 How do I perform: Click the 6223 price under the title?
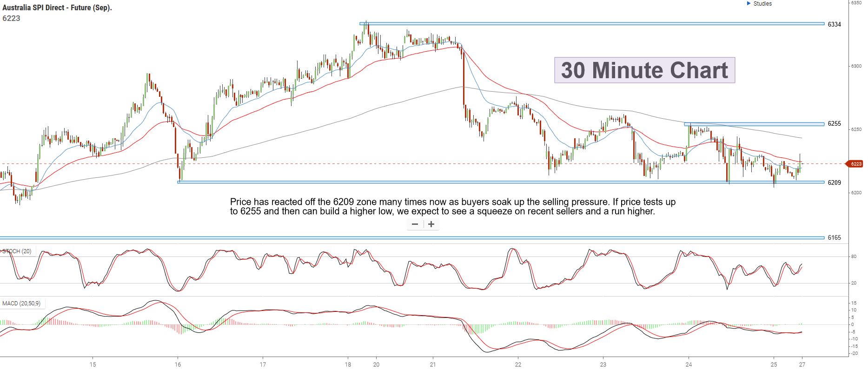tap(11, 18)
